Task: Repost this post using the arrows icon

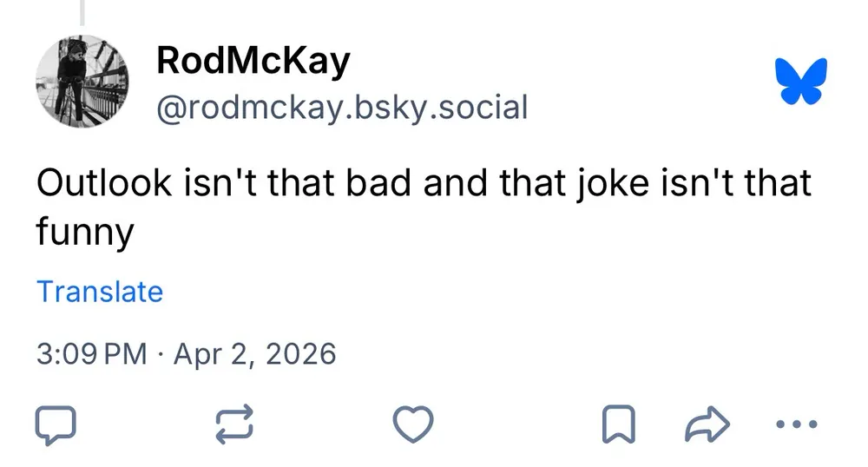Action: point(234,424)
